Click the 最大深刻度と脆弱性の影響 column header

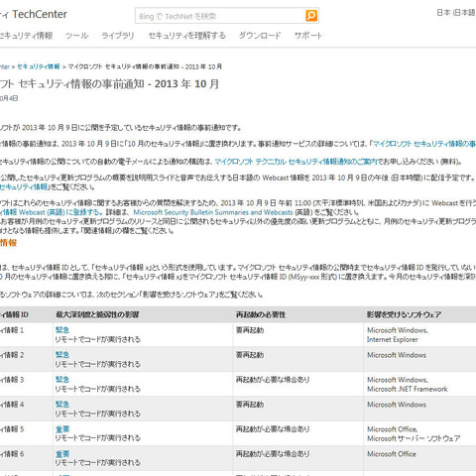tap(97, 314)
